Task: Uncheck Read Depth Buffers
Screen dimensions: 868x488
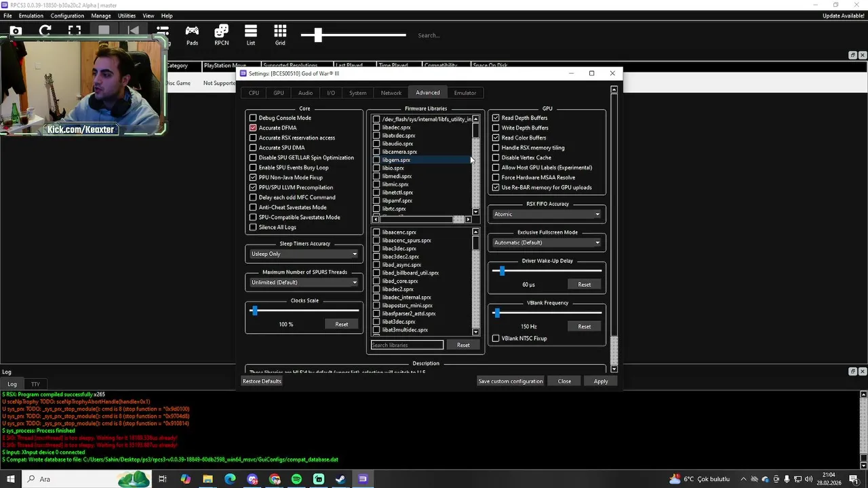Action: (x=496, y=118)
